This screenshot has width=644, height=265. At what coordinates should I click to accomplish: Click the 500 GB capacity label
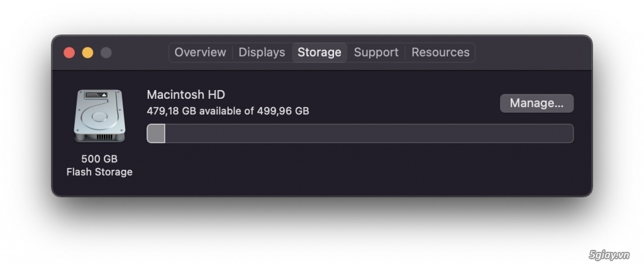(x=99, y=159)
